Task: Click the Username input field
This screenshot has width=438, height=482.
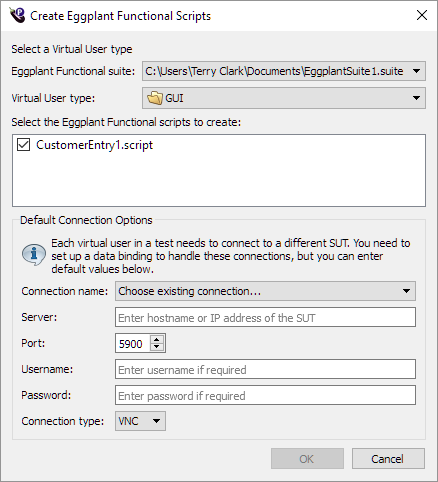Action: pos(265,369)
